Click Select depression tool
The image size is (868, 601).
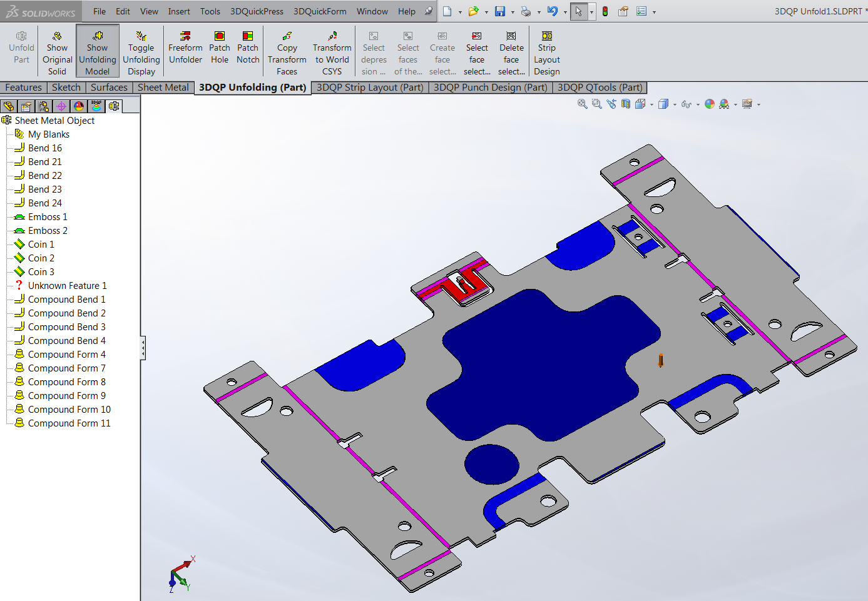374,53
